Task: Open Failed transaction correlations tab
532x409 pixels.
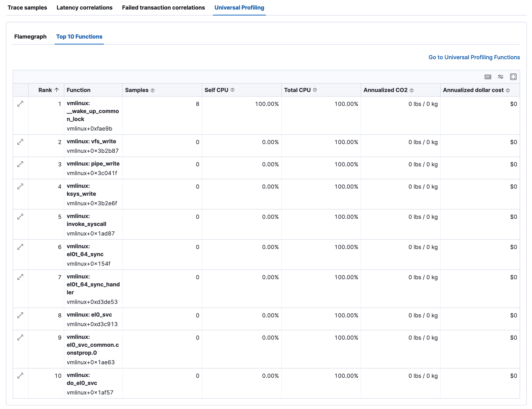Action: click(163, 8)
